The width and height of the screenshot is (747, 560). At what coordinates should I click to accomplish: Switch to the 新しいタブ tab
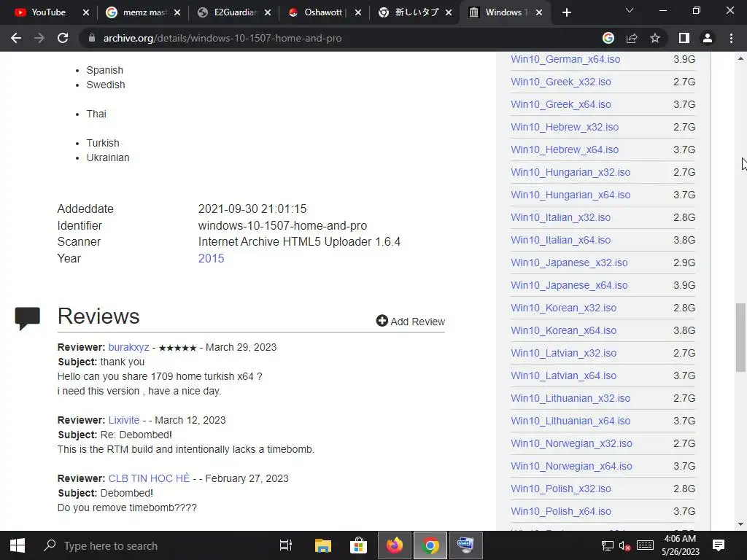[x=414, y=12]
